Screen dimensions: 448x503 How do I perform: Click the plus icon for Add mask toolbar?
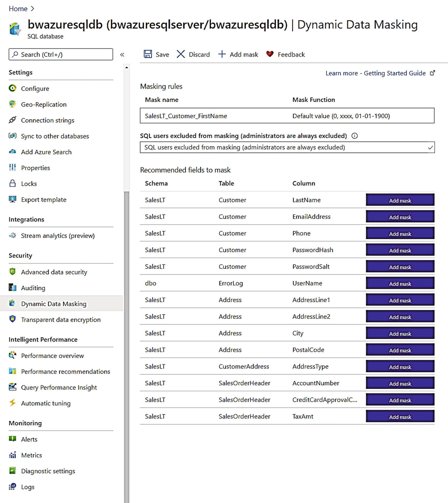click(222, 54)
